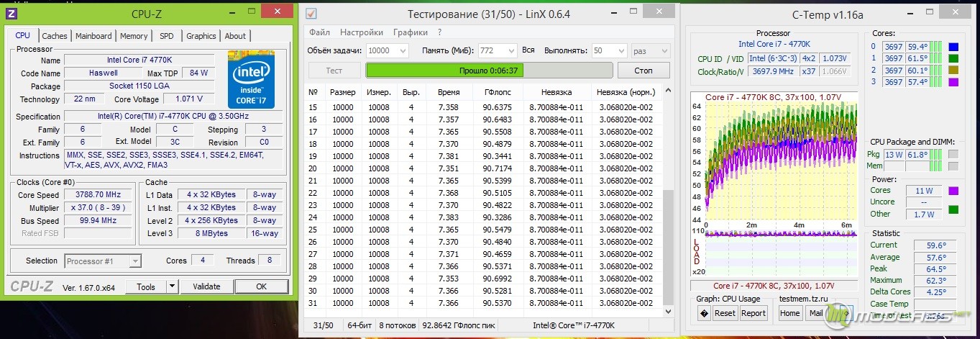Image resolution: width=980 pixels, height=339 pixels.
Task: Click Core 3 purple color swatch
Action: 953,82
